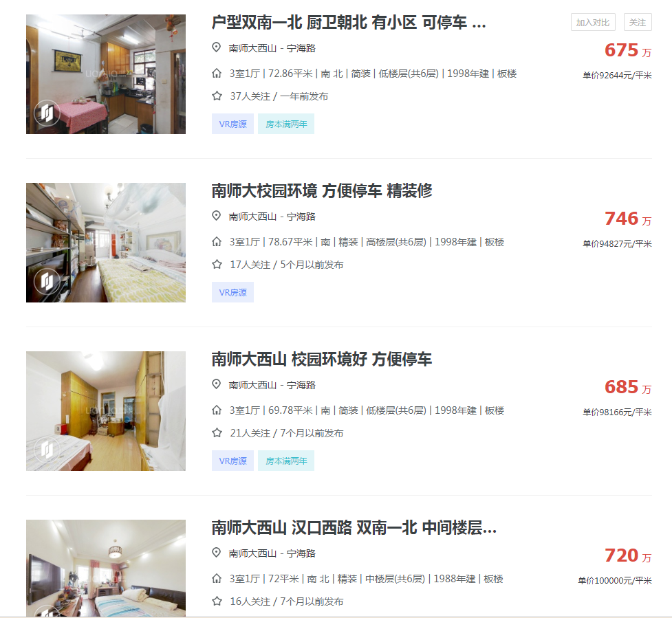Open VR icon on 685万 listing photo
This screenshot has height=618, width=672.
click(x=47, y=450)
